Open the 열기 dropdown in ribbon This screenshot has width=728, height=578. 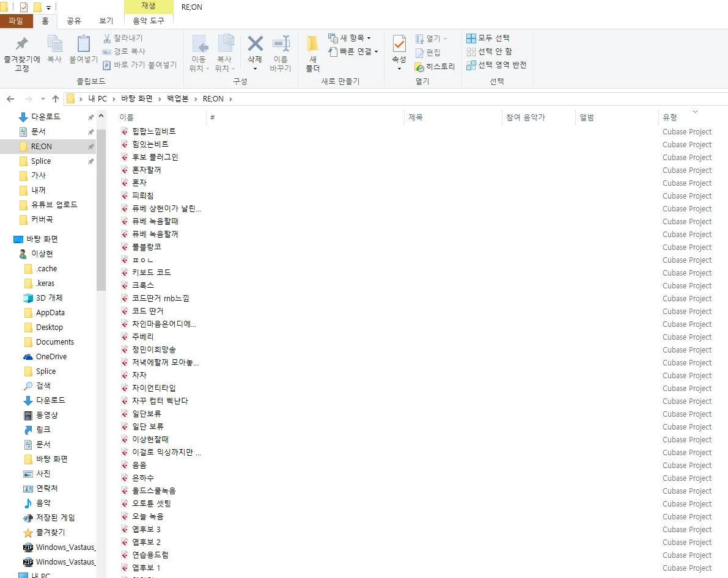[x=445, y=38]
